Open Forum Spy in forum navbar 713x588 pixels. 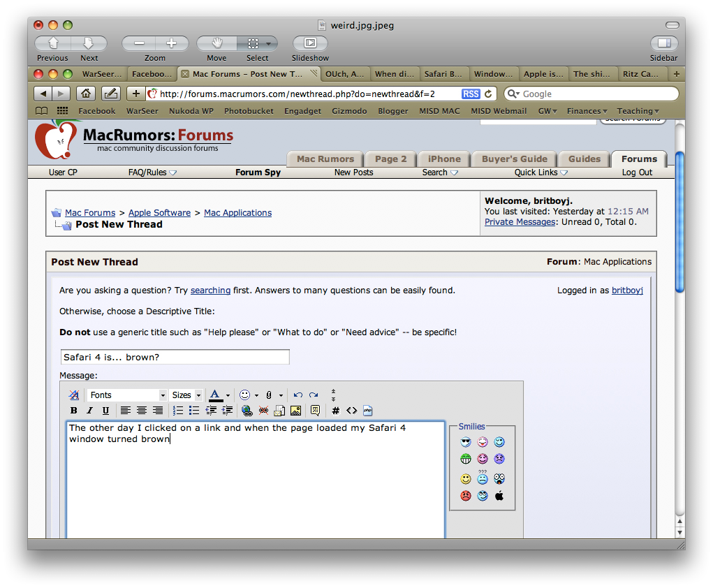coord(258,172)
